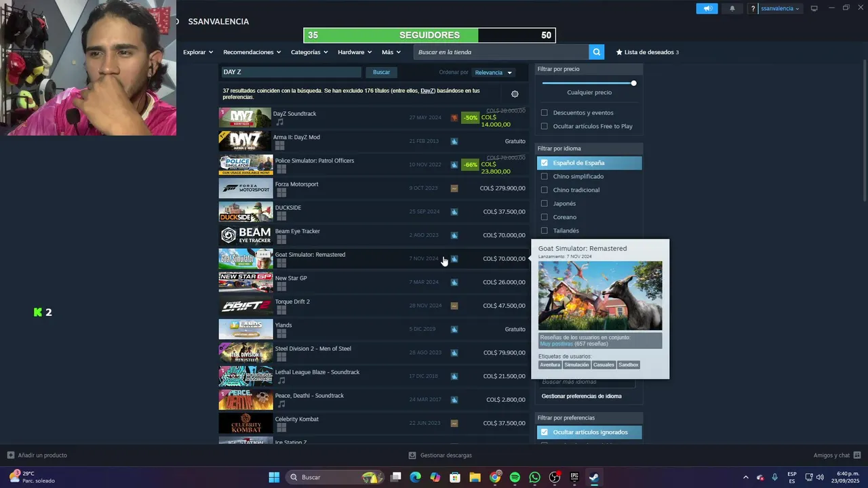Open the Torque Drift 2 result

click(x=373, y=306)
